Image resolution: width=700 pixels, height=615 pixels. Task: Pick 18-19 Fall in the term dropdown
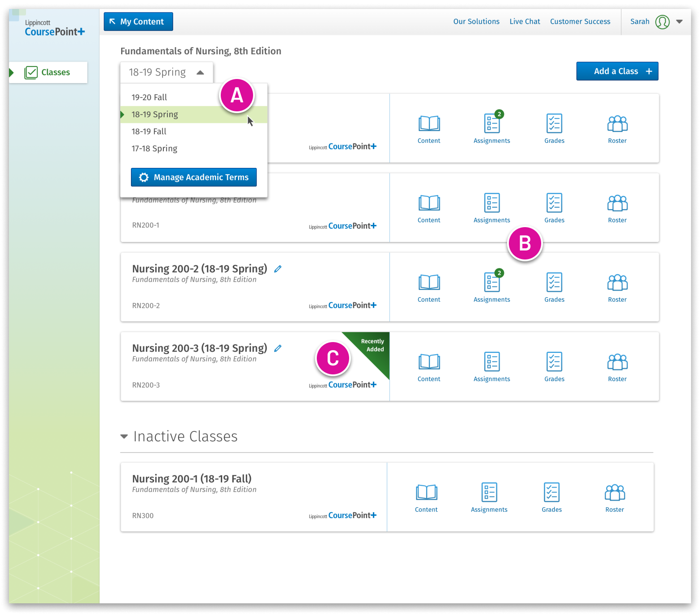149,132
